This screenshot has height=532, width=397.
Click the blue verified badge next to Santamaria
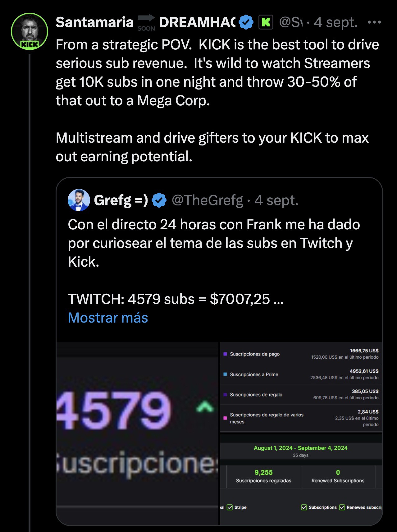click(x=246, y=22)
